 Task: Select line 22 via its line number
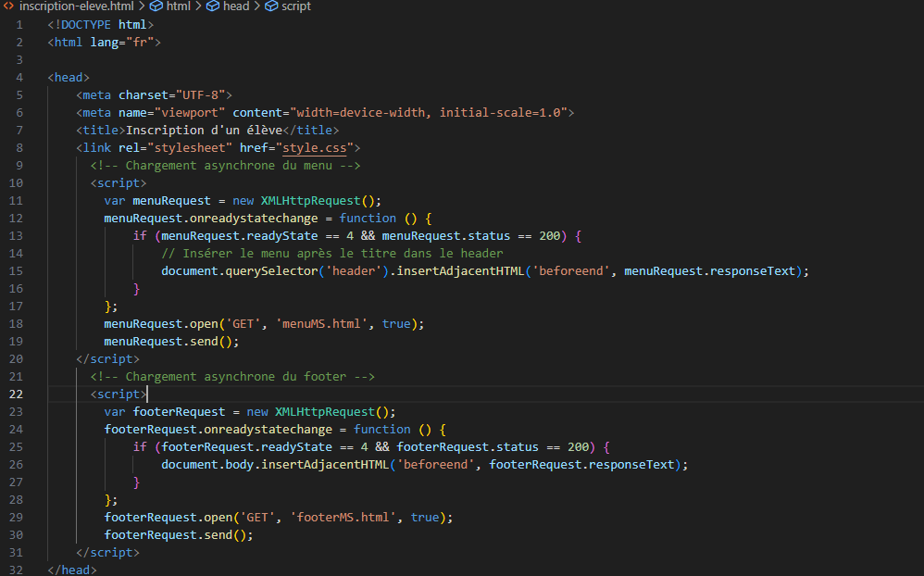point(19,394)
